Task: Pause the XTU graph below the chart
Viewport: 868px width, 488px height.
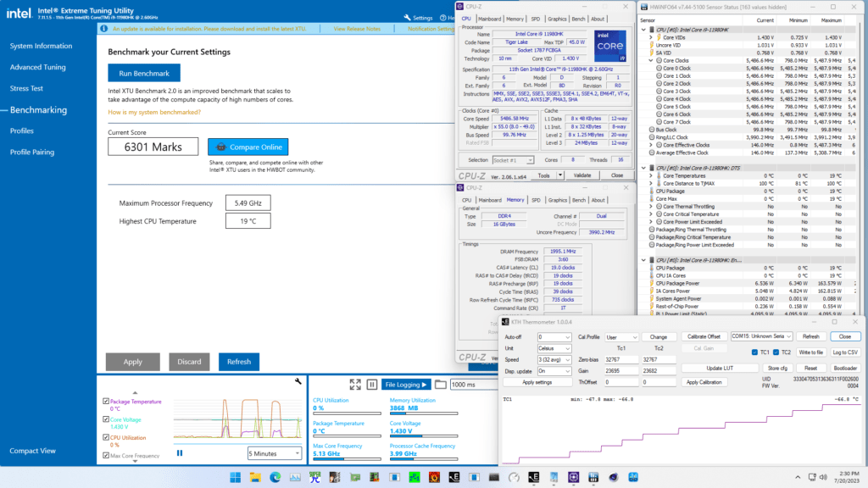Action: click(180, 452)
